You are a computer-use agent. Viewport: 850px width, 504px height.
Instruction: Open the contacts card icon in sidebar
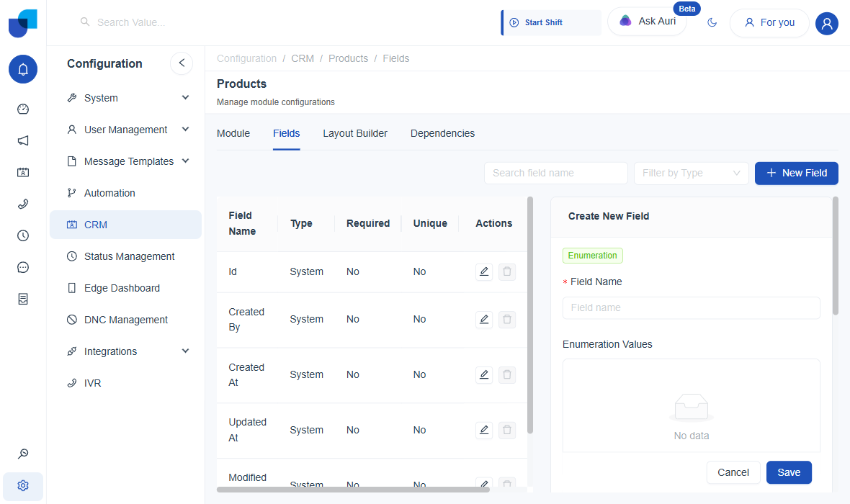23,172
